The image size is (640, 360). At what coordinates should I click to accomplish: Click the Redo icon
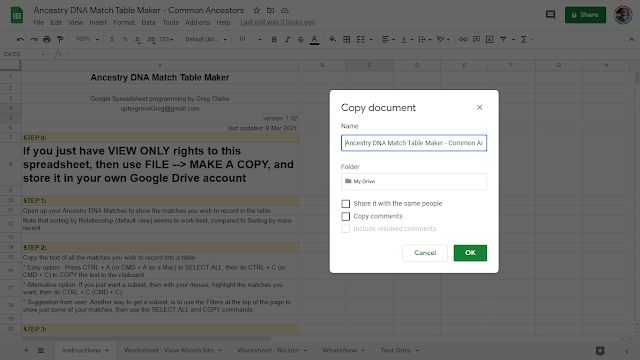click(33, 40)
